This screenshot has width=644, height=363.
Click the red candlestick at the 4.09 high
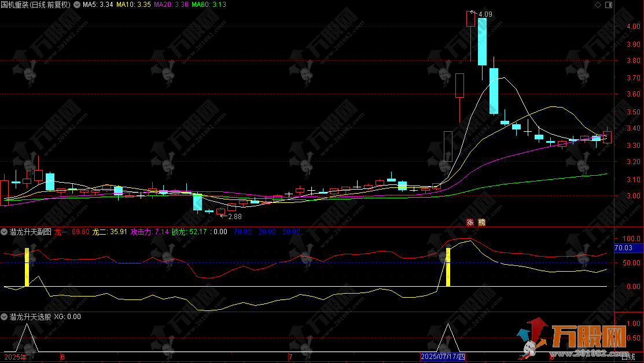tap(470, 19)
